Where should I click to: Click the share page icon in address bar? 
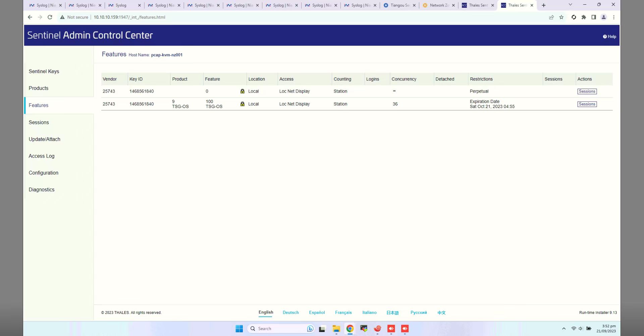pos(551,17)
